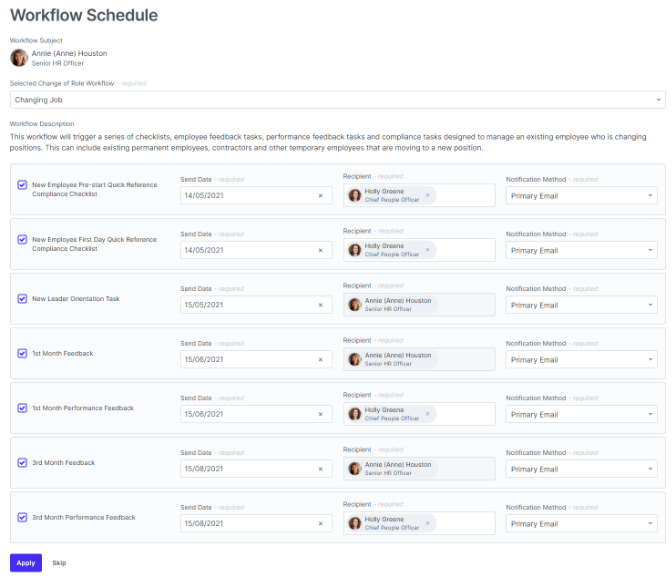Disable the 3rd Month Feedback checkbox
This screenshot has width=672, height=578.
click(x=22, y=462)
